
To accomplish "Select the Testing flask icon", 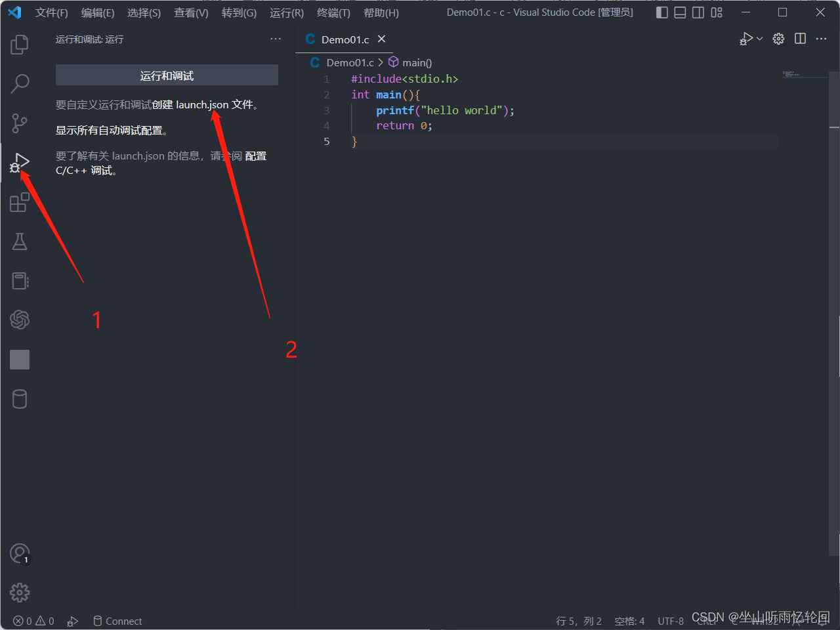I will (x=19, y=241).
